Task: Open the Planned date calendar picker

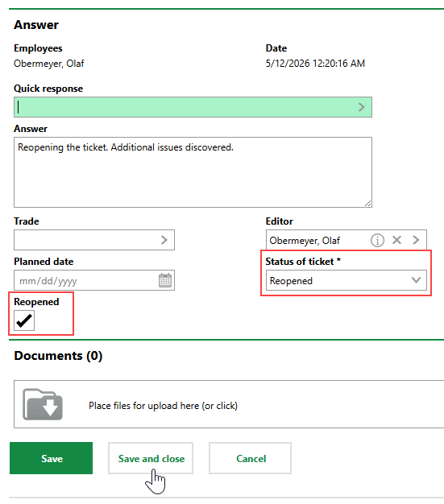Action: click(165, 280)
